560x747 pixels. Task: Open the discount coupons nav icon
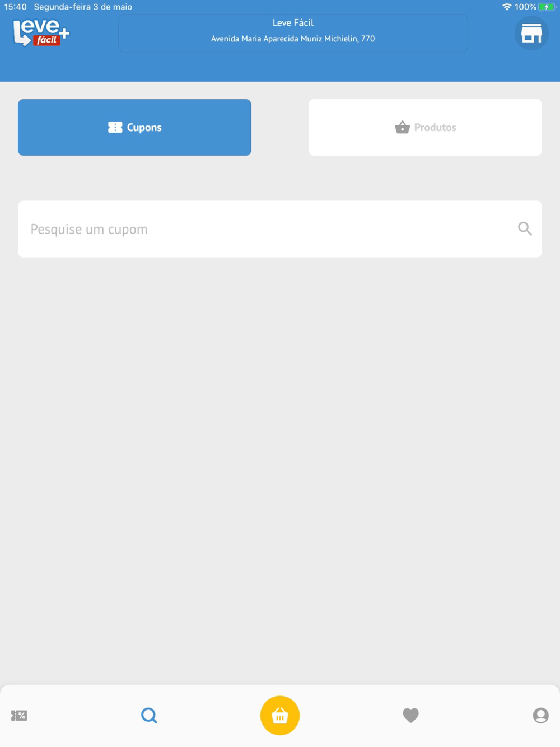19,715
